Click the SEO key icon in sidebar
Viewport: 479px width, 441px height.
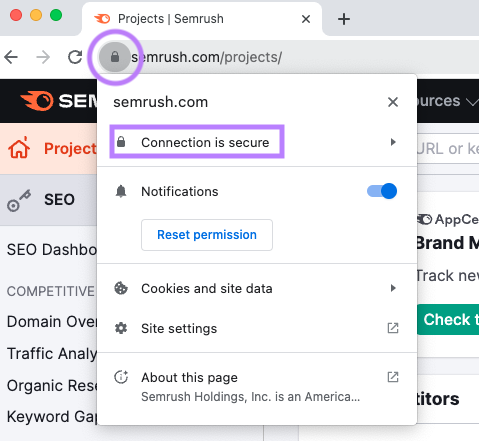(x=19, y=200)
